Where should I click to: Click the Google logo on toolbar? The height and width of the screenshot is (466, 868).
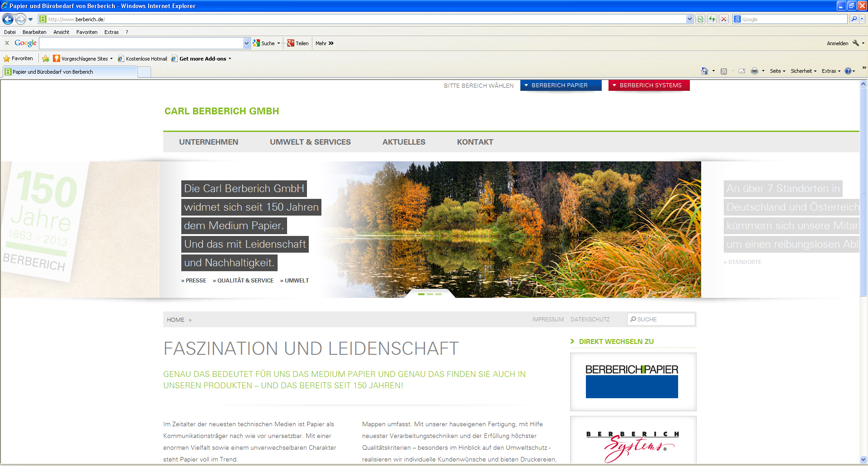25,43
